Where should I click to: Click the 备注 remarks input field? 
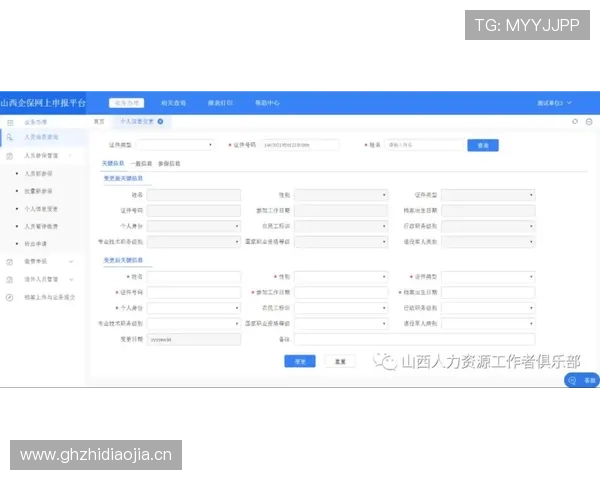tap(414, 340)
